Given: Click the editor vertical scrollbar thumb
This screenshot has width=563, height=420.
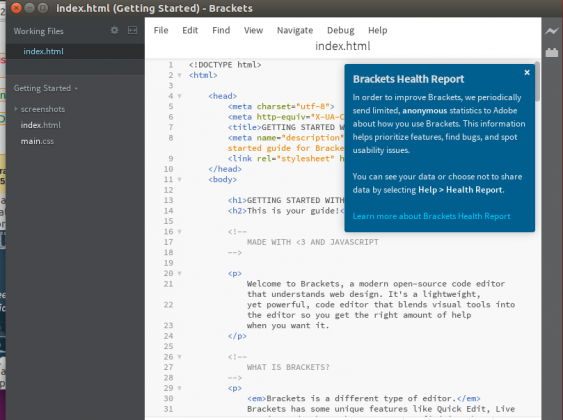Looking at the screenshot, I should [537, 82].
